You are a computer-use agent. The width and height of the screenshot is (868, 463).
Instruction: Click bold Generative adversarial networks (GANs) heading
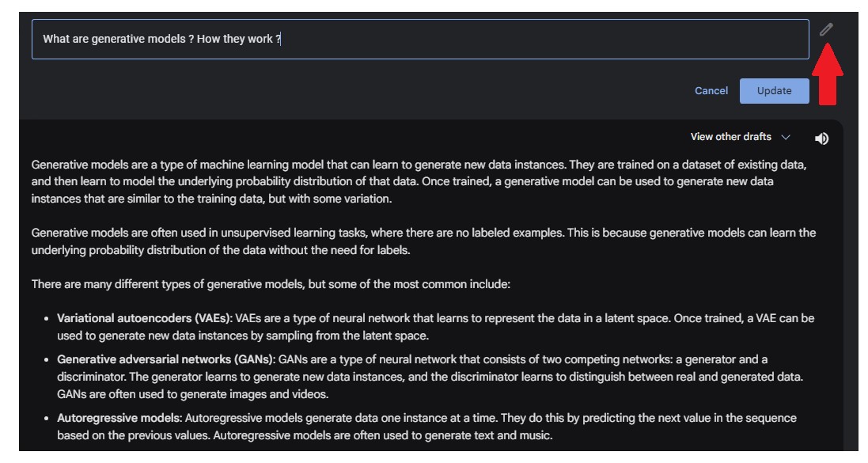(165, 359)
